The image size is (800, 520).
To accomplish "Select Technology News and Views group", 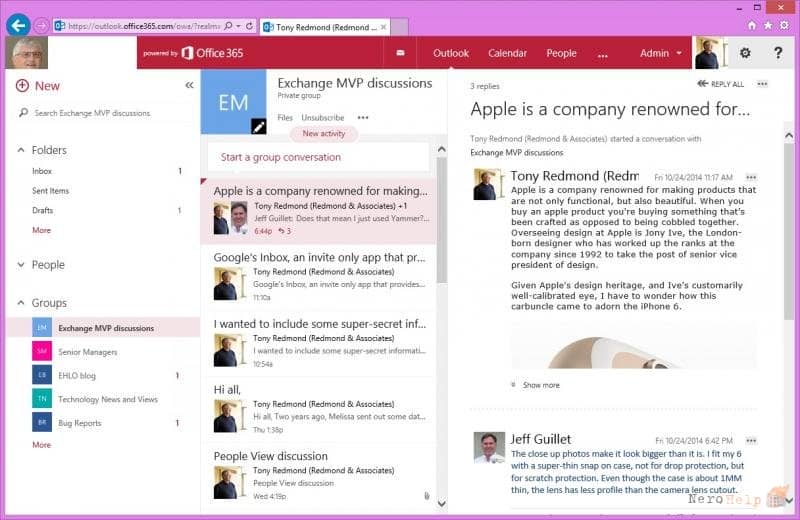I will pos(108,399).
